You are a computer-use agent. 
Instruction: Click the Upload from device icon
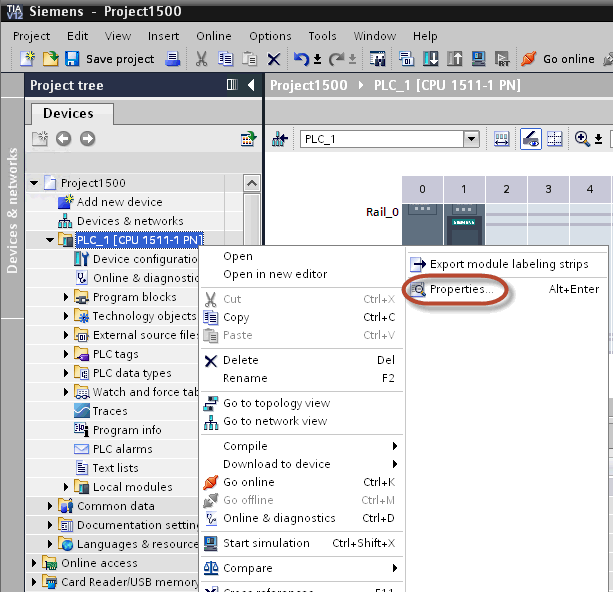click(x=454, y=59)
